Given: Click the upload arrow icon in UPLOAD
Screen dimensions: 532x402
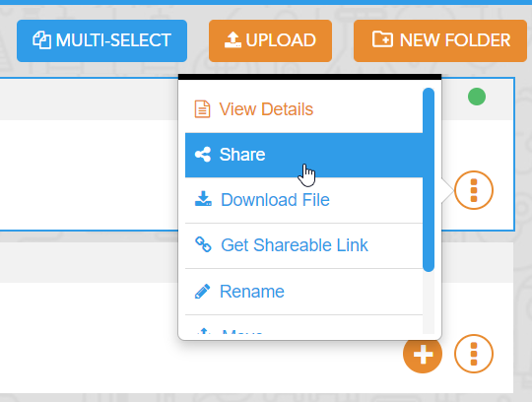Looking at the screenshot, I should (x=233, y=40).
